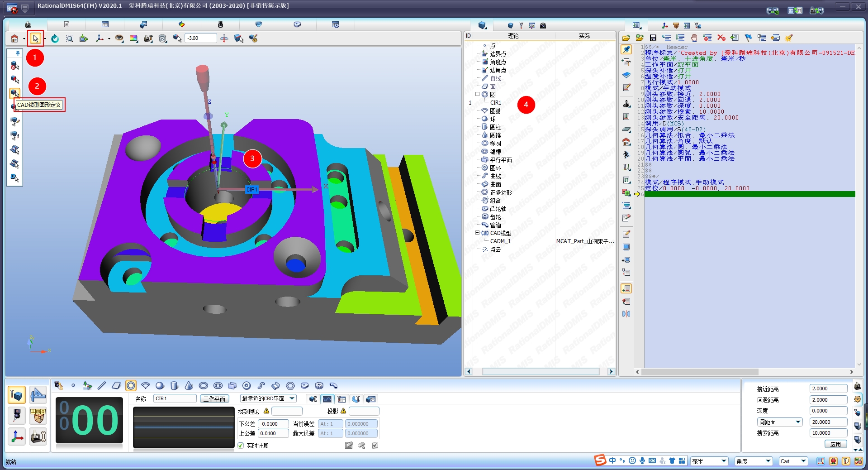Click the cyan rotate view icon

pos(55,38)
